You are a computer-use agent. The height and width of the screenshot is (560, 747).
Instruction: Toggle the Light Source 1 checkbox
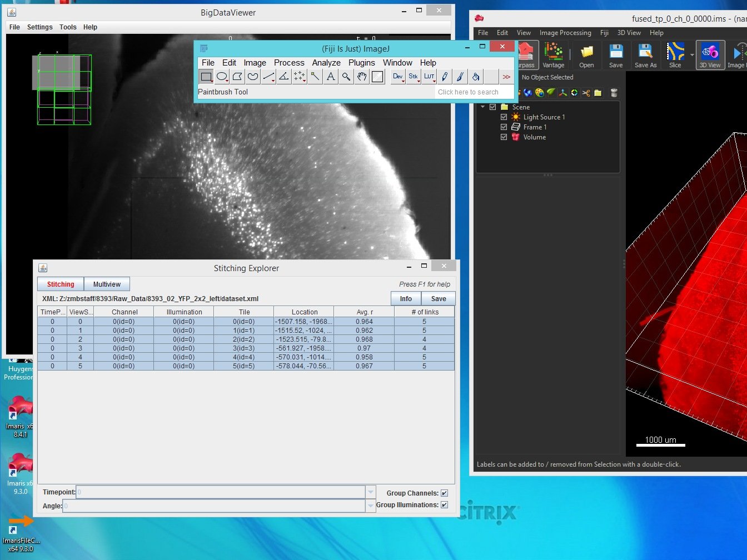[504, 117]
